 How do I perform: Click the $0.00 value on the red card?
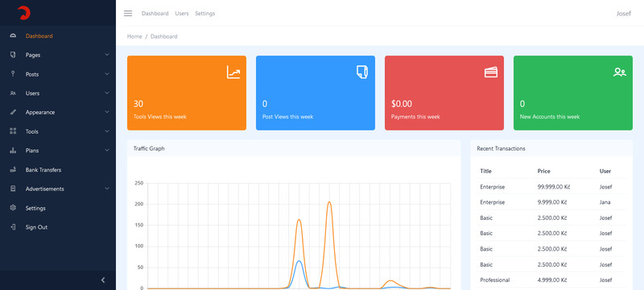pyautogui.click(x=402, y=104)
